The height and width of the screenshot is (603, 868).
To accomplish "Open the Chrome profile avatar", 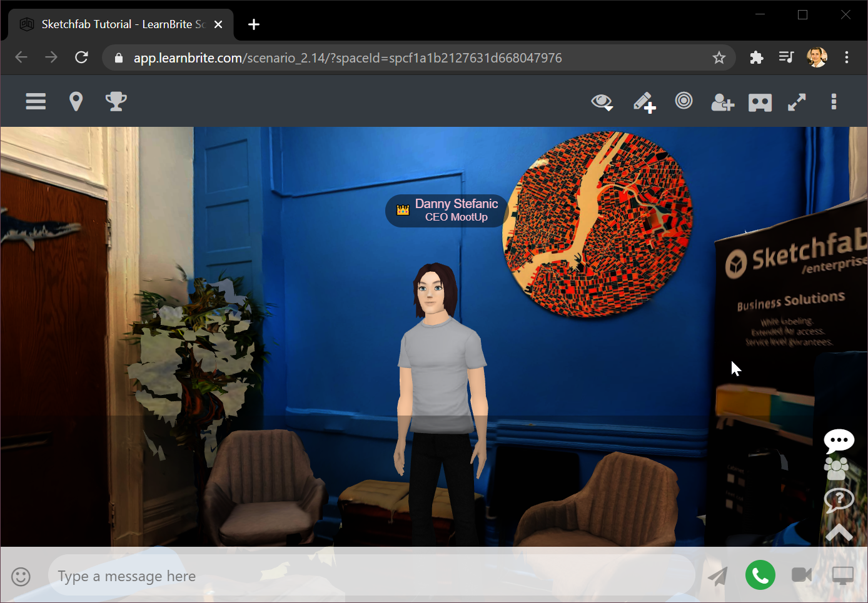I will (x=817, y=57).
